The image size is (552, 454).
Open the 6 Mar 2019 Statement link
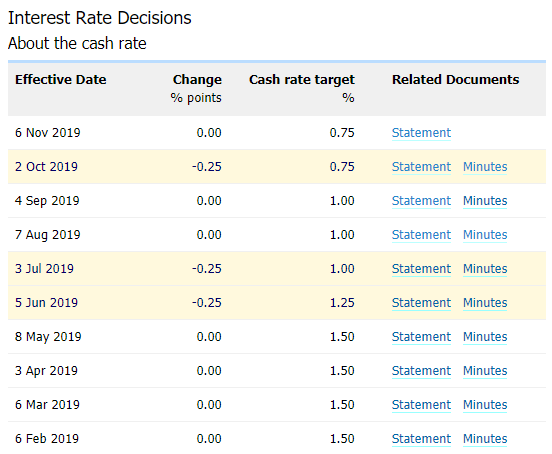coord(421,405)
